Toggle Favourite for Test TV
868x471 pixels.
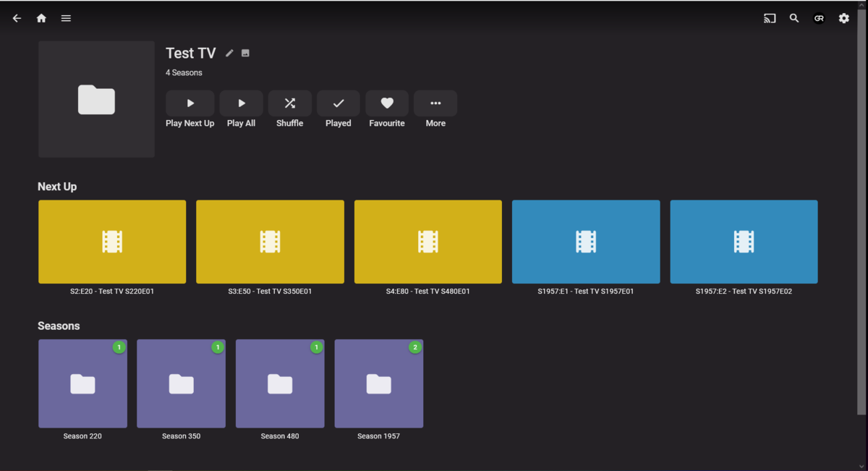pyautogui.click(x=386, y=103)
